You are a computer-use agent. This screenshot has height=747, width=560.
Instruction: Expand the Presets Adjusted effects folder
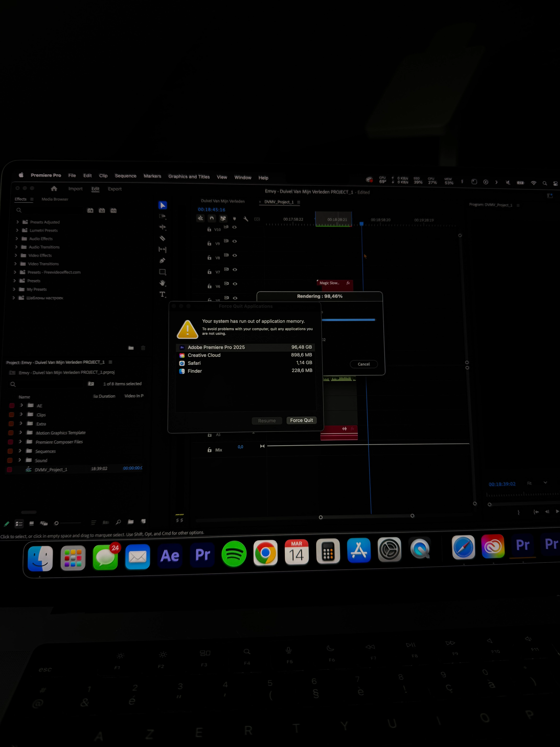tap(18, 222)
